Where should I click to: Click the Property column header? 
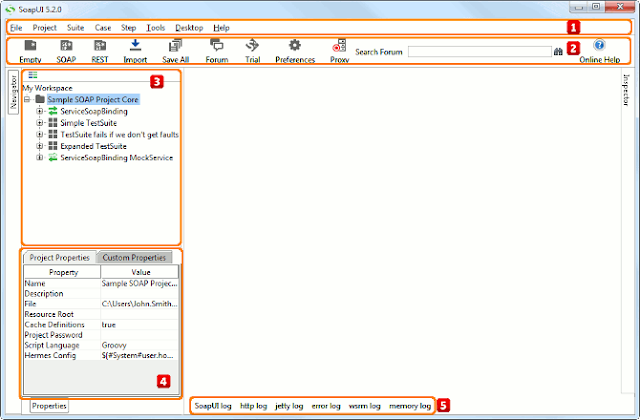coord(62,272)
